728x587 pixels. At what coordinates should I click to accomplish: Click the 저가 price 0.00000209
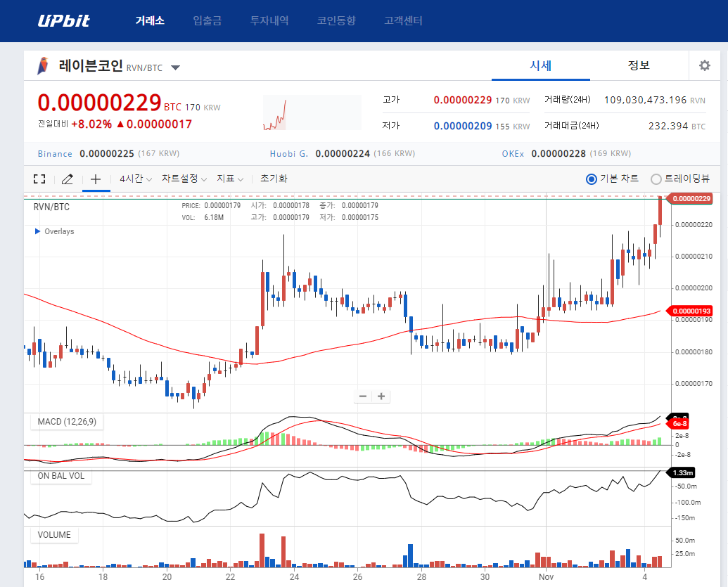(x=462, y=126)
